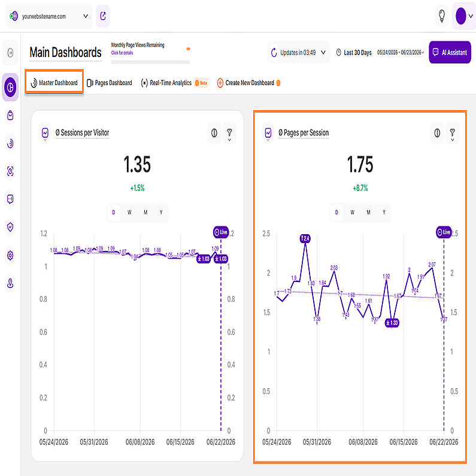The width and height of the screenshot is (476, 476).
Task: Open chart type icon for Sessions per Visitor
Action: pos(45,134)
